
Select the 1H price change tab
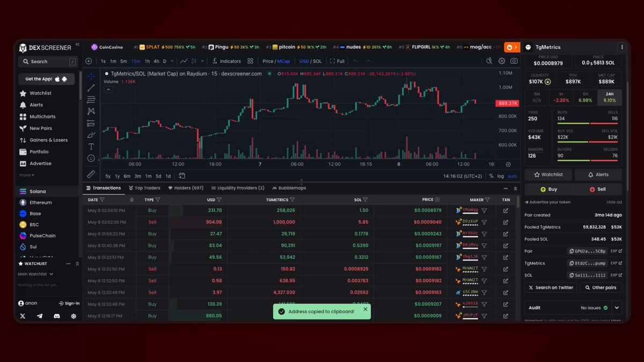[x=561, y=97]
